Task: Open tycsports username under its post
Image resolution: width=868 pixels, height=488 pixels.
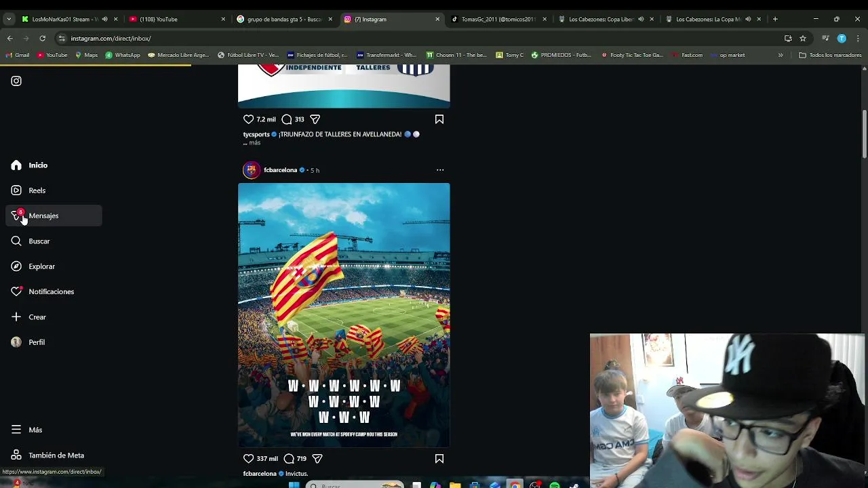Action: [x=256, y=134]
